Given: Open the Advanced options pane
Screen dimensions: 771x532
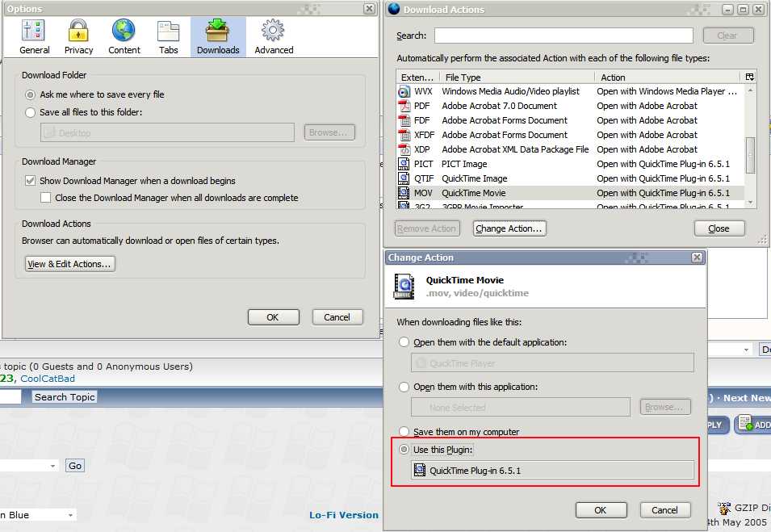Looking at the screenshot, I should 274,37.
